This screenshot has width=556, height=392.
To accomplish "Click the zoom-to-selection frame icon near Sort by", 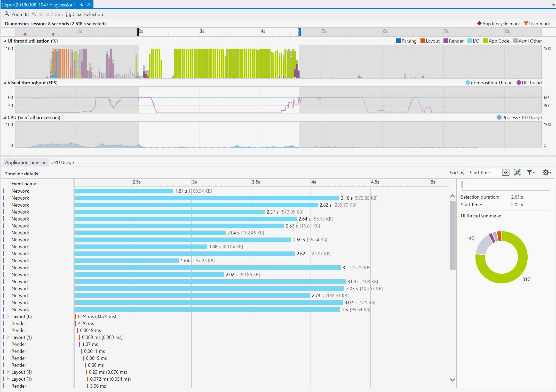I will [517, 173].
